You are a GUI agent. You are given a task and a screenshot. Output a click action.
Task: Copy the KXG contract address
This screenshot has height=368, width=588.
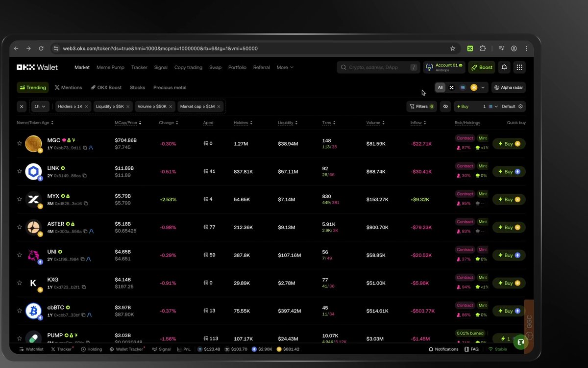pyautogui.click(x=84, y=287)
